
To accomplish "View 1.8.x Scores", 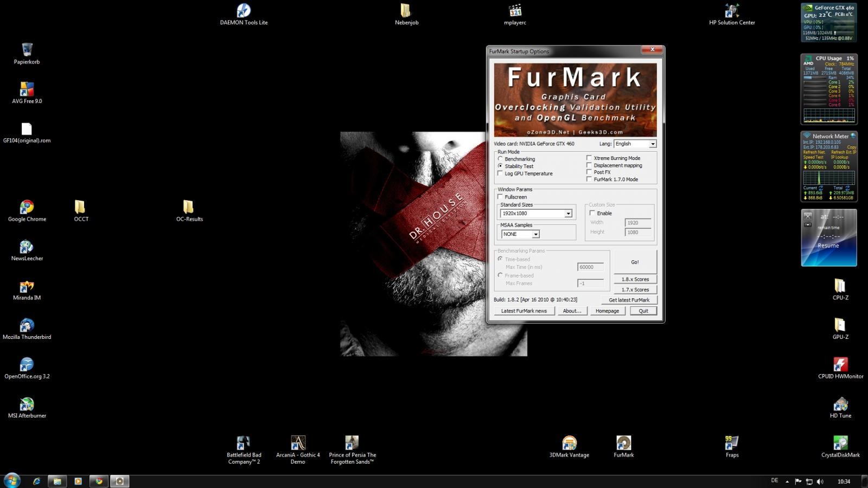I will [635, 279].
